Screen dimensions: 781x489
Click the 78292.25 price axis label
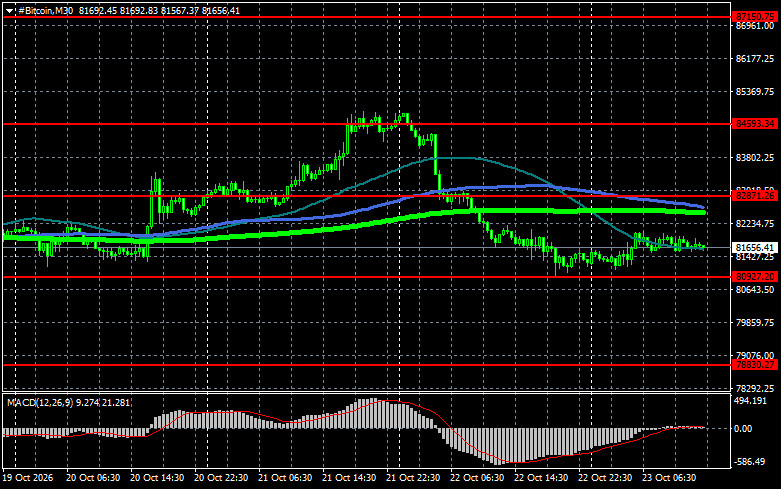pos(755,388)
